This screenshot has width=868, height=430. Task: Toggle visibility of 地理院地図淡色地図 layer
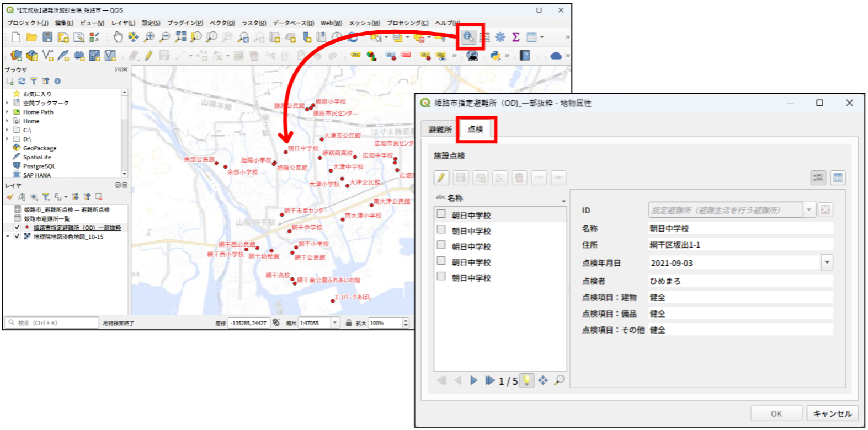point(17,237)
